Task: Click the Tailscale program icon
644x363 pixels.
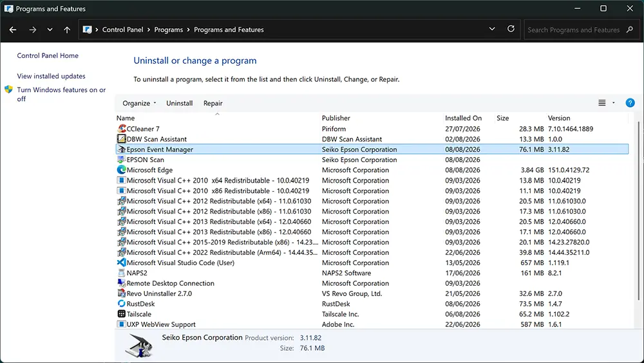Action: (122, 313)
